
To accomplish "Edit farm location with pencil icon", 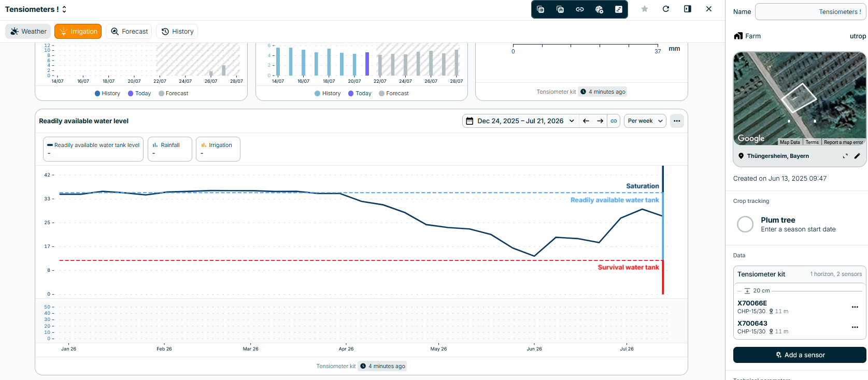I will [857, 156].
